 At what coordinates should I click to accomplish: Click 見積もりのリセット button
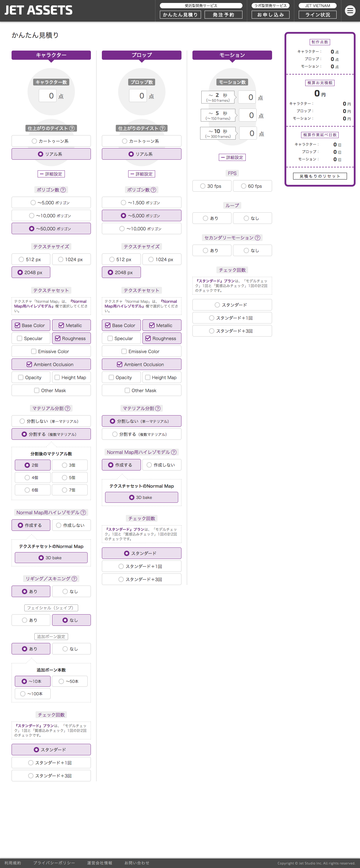coord(319,176)
